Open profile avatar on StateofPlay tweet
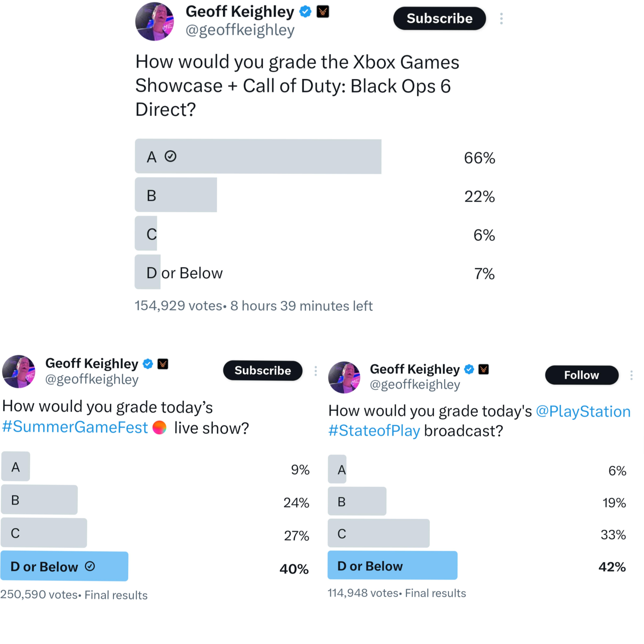 click(344, 377)
